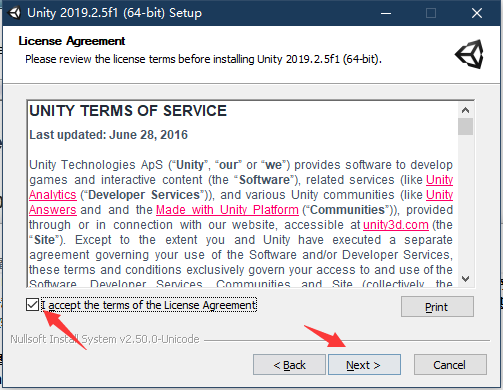Click the 'License Agreement' header title
The width and height of the screenshot is (503, 390).
pyautogui.click(x=72, y=41)
